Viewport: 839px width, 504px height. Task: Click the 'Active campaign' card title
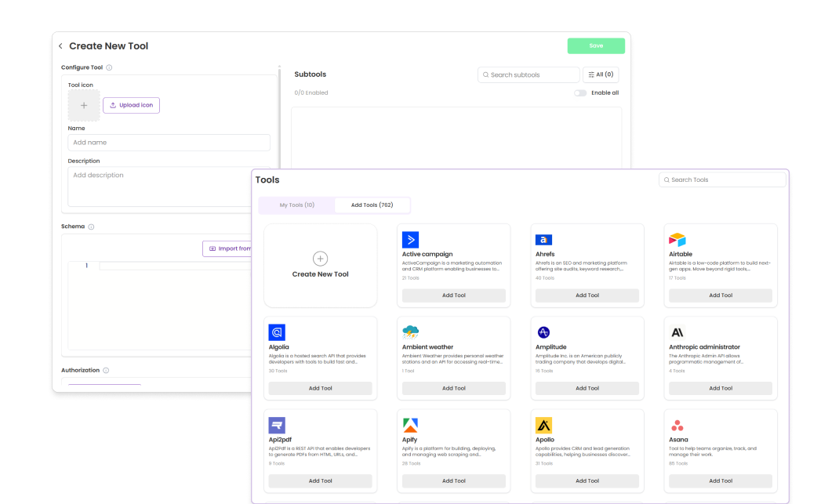coord(427,254)
